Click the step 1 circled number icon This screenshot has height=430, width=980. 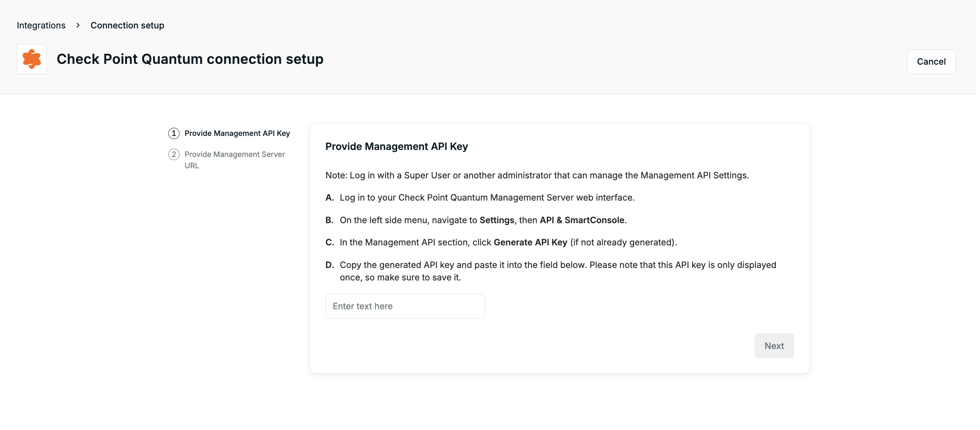pyautogui.click(x=174, y=134)
